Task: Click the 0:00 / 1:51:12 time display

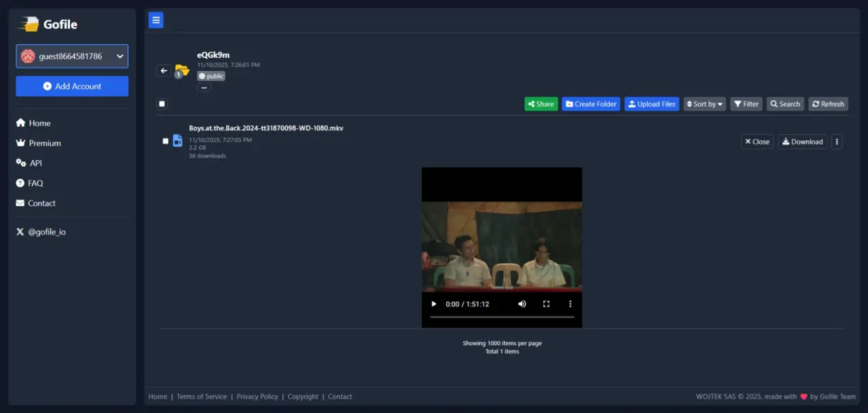Action: [x=468, y=304]
